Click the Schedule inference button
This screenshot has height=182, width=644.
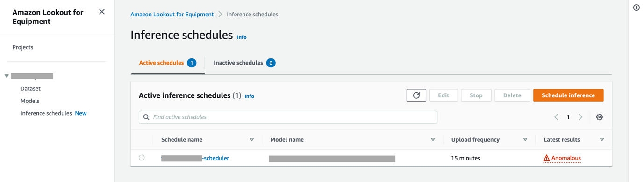[x=568, y=95]
